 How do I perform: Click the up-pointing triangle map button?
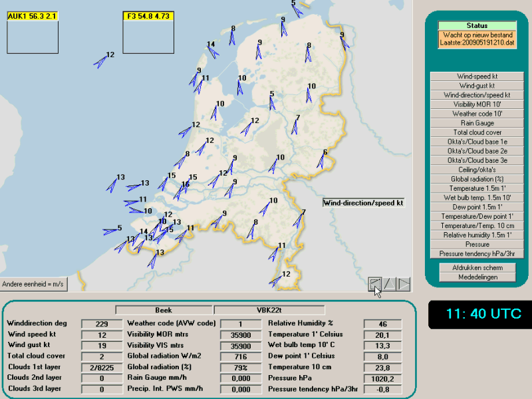point(390,284)
